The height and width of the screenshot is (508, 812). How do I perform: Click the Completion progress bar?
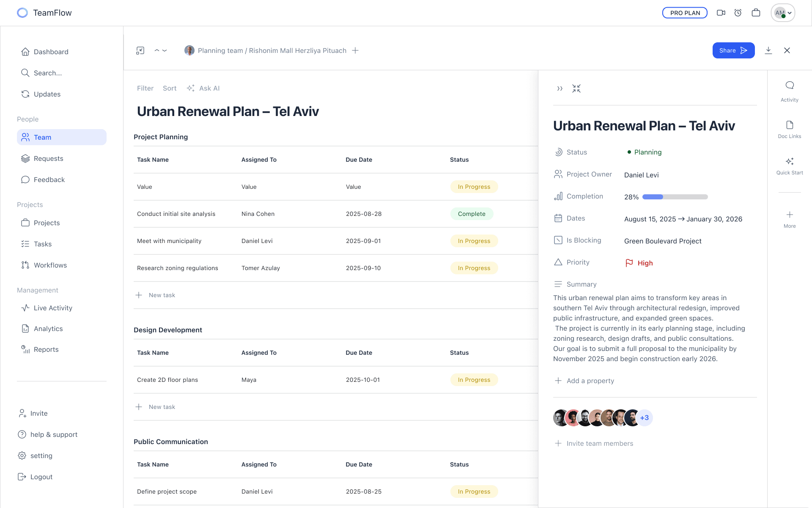click(x=675, y=197)
